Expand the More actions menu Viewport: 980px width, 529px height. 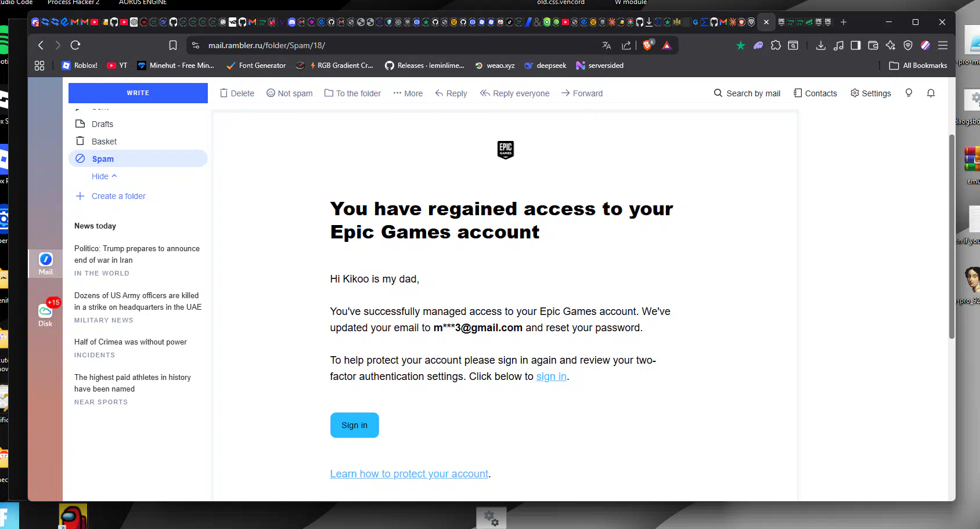tap(408, 93)
